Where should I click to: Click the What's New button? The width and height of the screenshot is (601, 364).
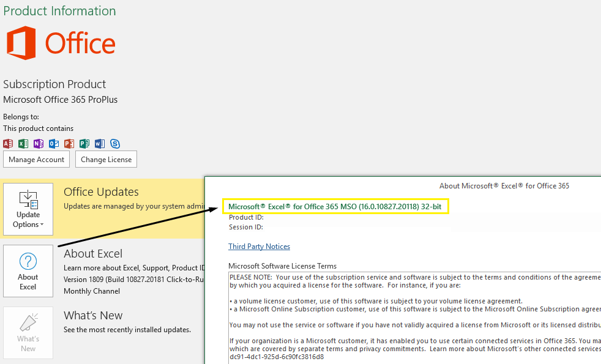(x=28, y=333)
